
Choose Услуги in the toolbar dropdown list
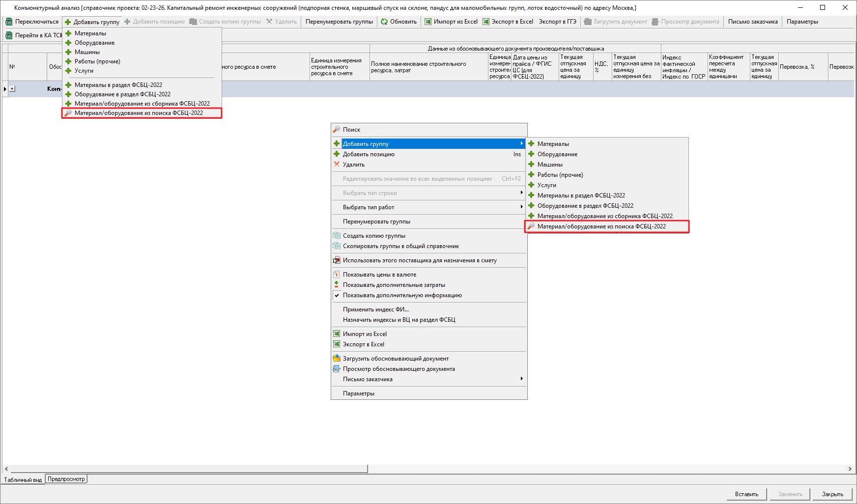coord(143,71)
